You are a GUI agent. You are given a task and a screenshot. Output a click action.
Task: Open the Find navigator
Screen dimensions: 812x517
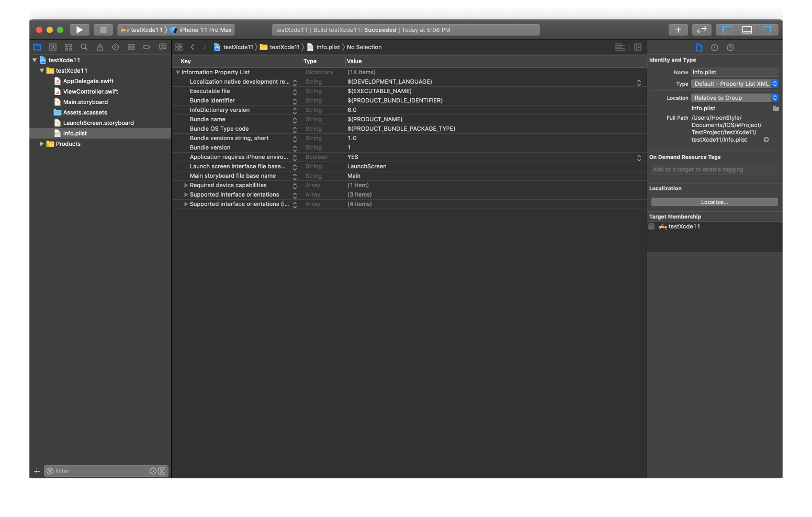[84, 47]
